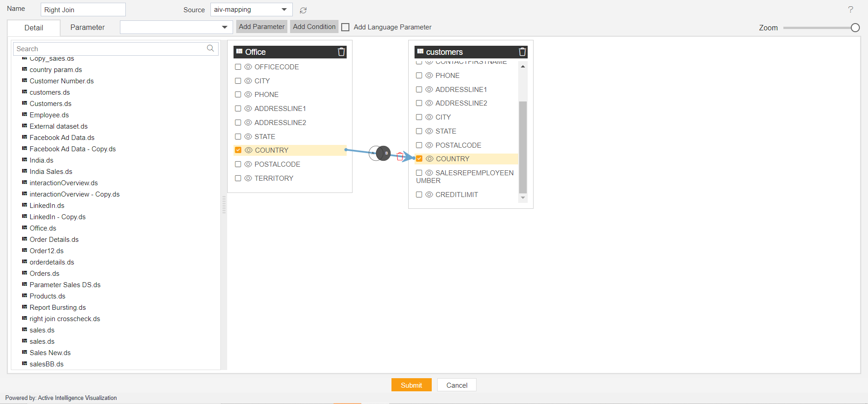Image resolution: width=868 pixels, height=404 pixels.
Task: Toggle eye visibility for customers POSTALCODE column
Action: point(429,145)
